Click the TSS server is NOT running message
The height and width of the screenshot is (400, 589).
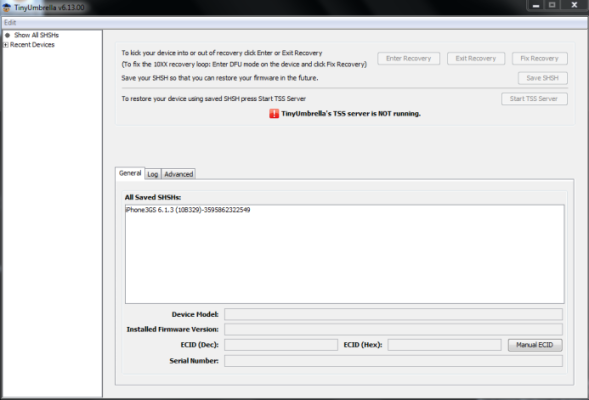click(351, 113)
